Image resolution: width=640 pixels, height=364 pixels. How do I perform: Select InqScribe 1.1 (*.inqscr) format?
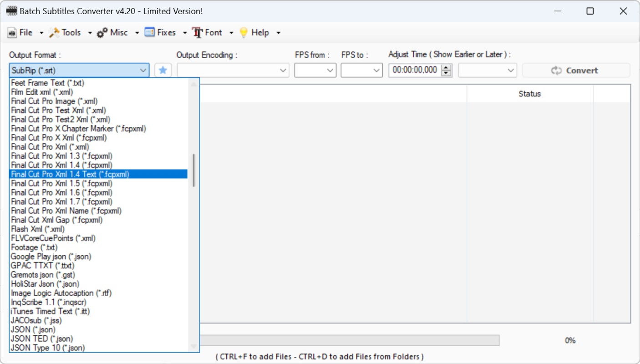click(x=98, y=302)
